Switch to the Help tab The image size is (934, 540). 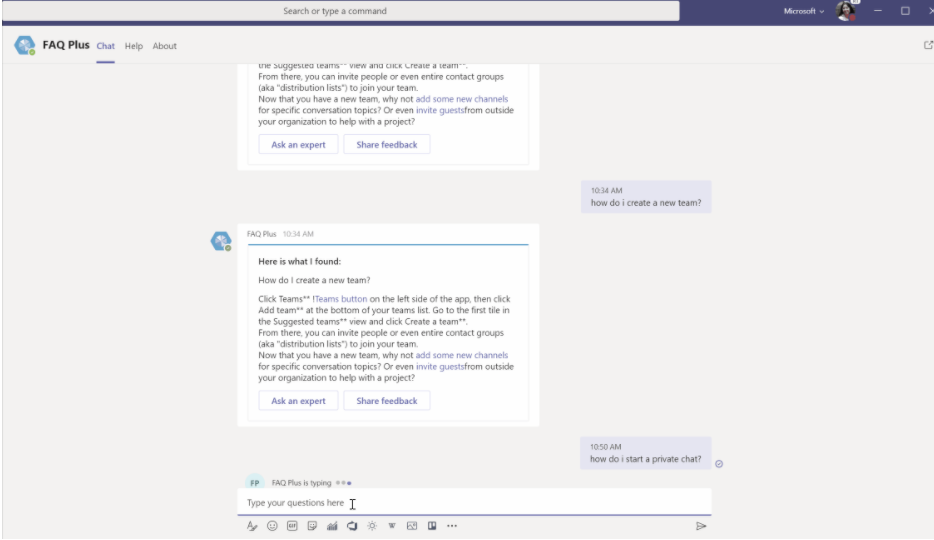click(x=133, y=46)
